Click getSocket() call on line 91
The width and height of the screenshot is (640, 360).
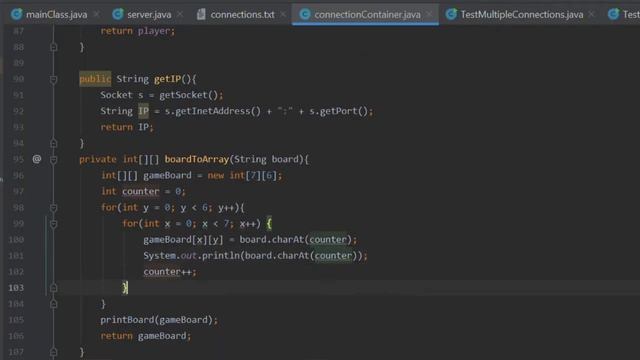[x=189, y=95]
